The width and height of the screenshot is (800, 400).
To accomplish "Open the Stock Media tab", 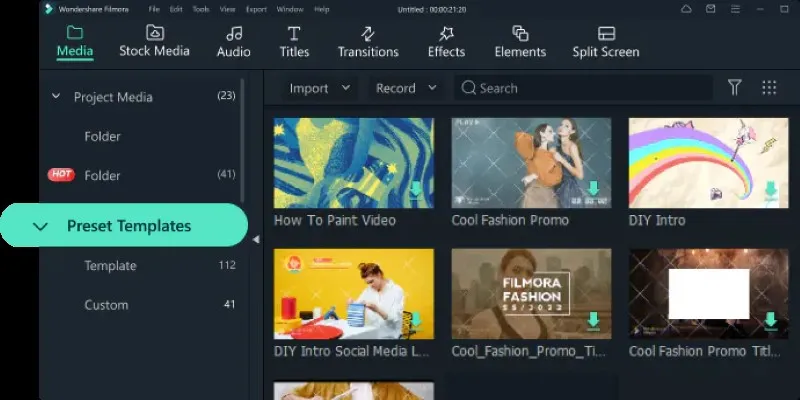I will pyautogui.click(x=154, y=42).
